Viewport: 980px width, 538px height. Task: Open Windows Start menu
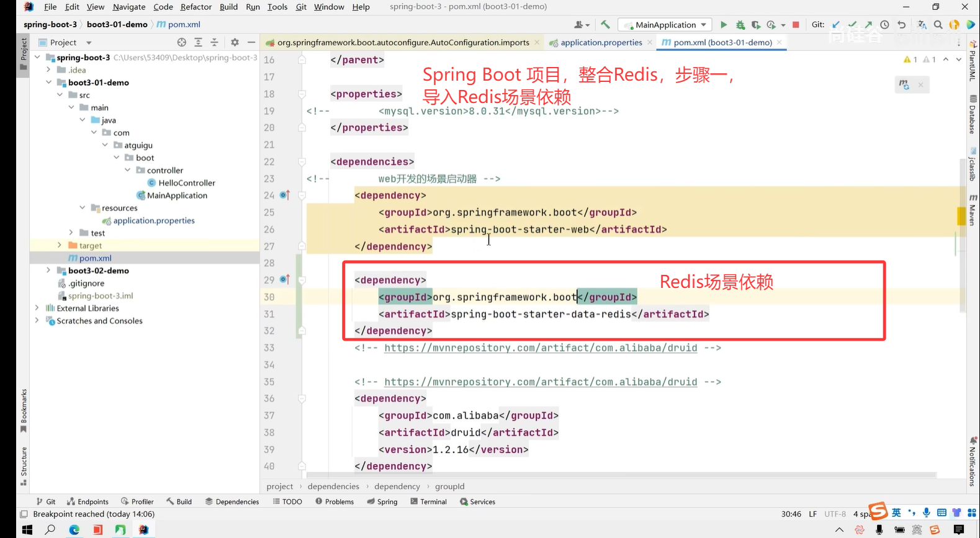(x=27, y=529)
